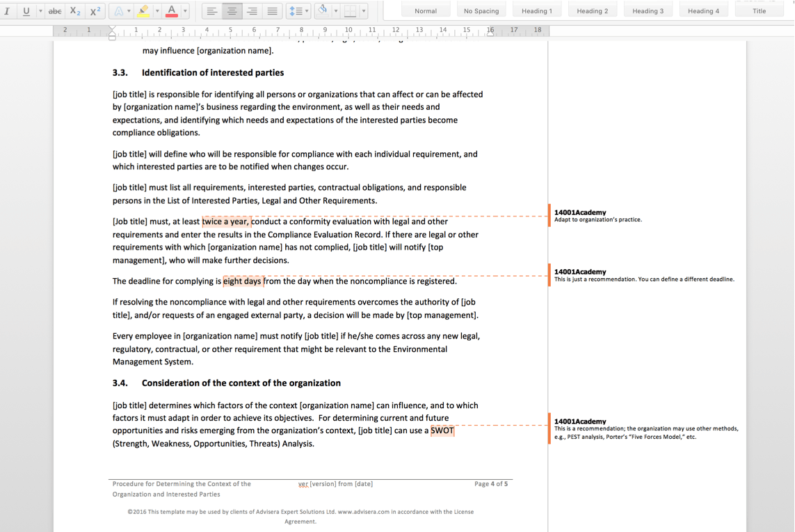Open the underline style dropdown arrow
The image size is (795, 532).
point(40,11)
